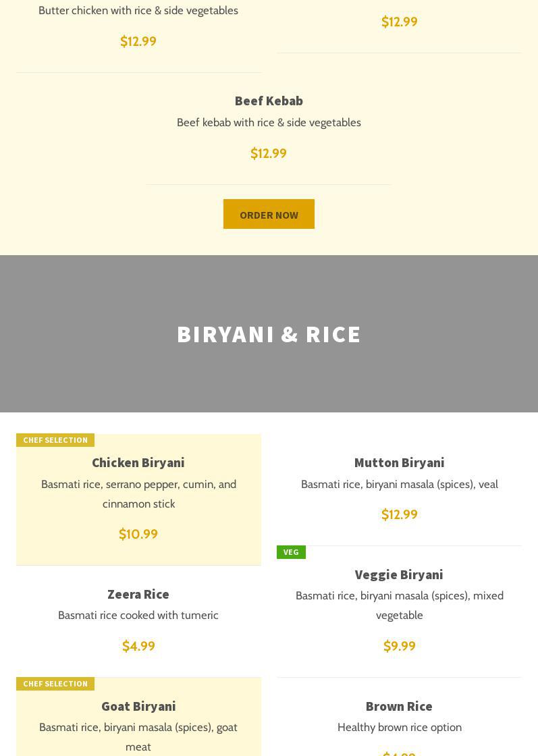Image resolution: width=538 pixels, height=756 pixels.
Task: Select the Mutton Biryani title
Action: coord(399,462)
